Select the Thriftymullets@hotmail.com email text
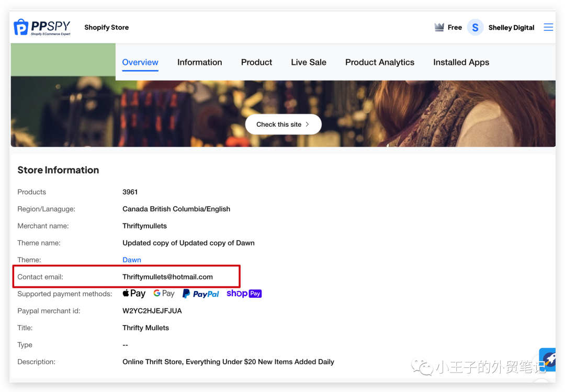Image resolution: width=565 pixels, height=392 pixels. (x=167, y=277)
